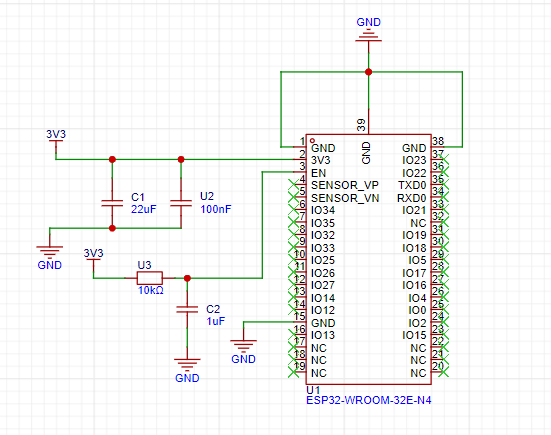Image resolution: width=551 pixels, height=435 pixels.
Task: Select the U1 designator label
Action: (313, 390)
